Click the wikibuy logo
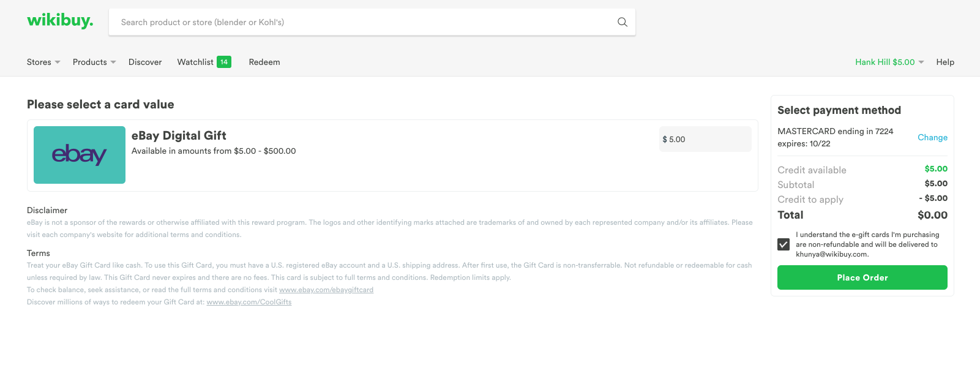Screen dimensions: 980x373 [x=60, y=21]
